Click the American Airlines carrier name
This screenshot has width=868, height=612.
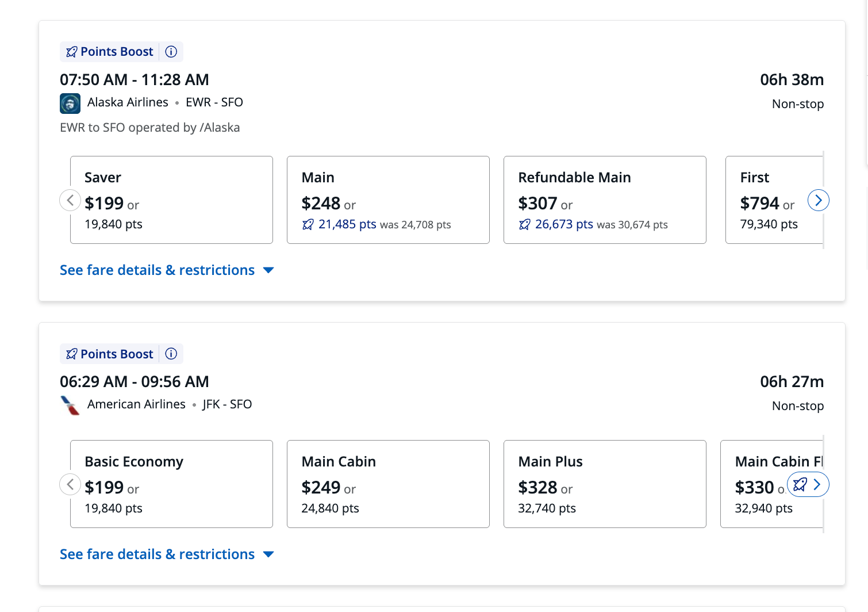(x=136, y=404)
